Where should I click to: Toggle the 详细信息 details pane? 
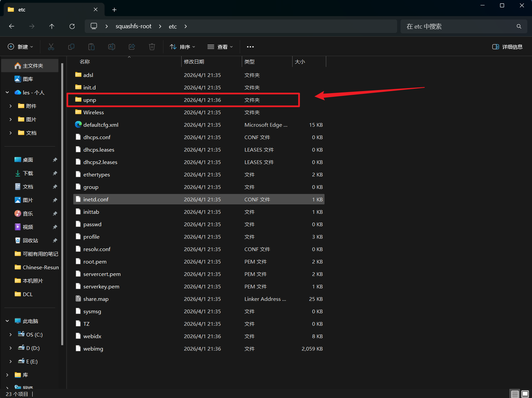(507, 47)
